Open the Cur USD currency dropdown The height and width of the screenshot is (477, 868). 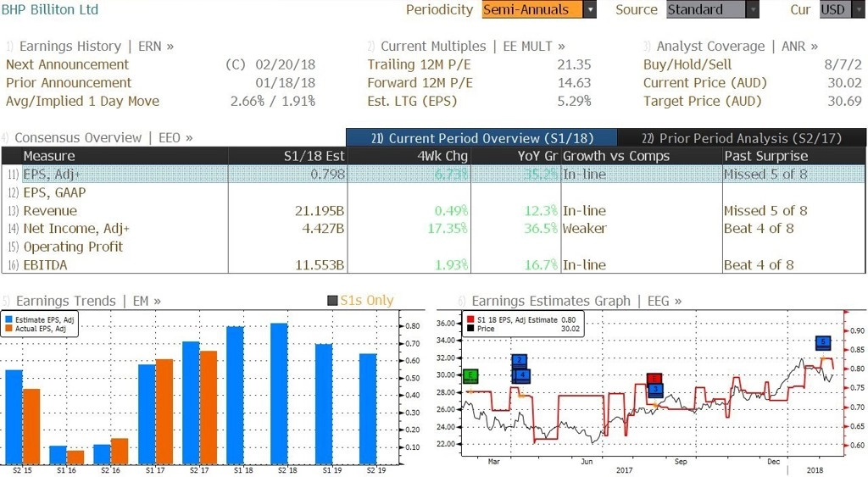(x=842, y=9)
